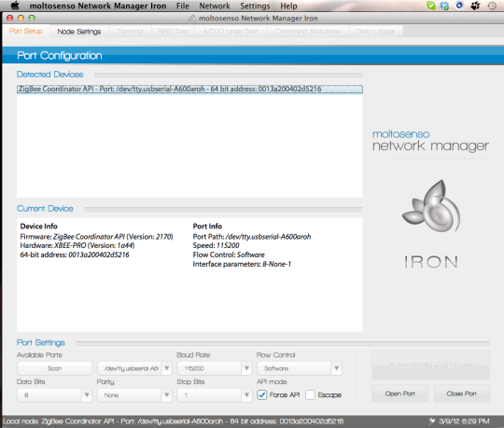Click the 3/9/12 6:29 PM timestamp
This screenshot has width=504, height=428.
click(465, 421)
